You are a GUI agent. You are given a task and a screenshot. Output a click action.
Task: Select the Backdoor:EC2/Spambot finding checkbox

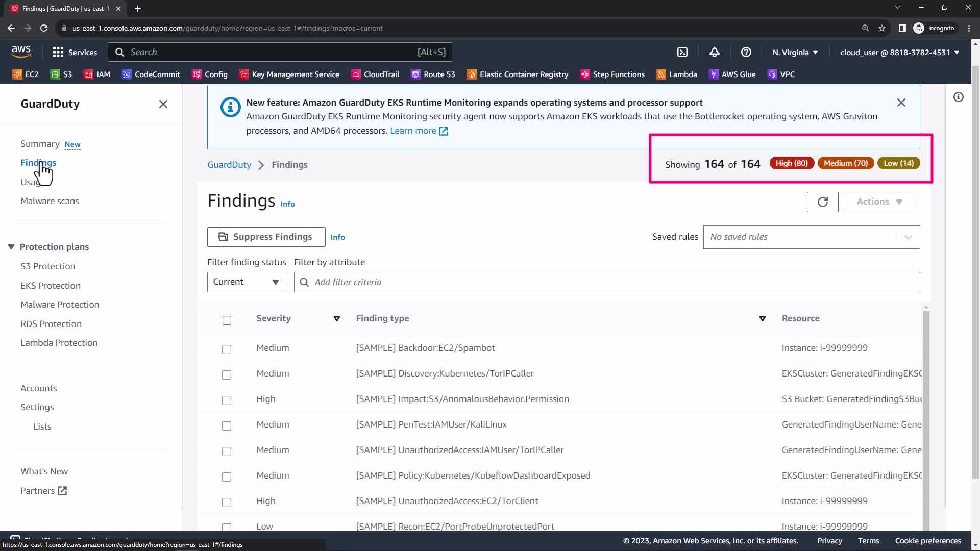click(x=227, y=349)
